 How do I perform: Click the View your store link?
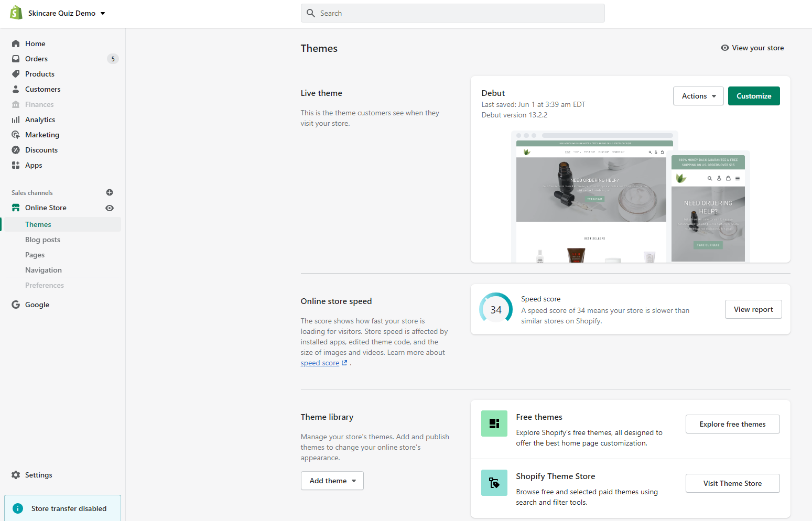758,48
